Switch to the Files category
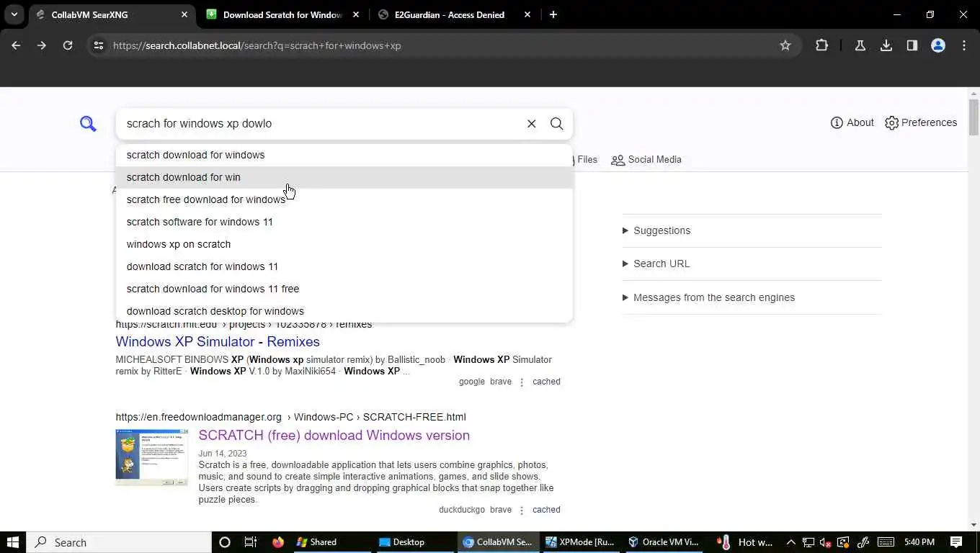The width and height of the screenshot is (980, 553). (x=586, y=160)
